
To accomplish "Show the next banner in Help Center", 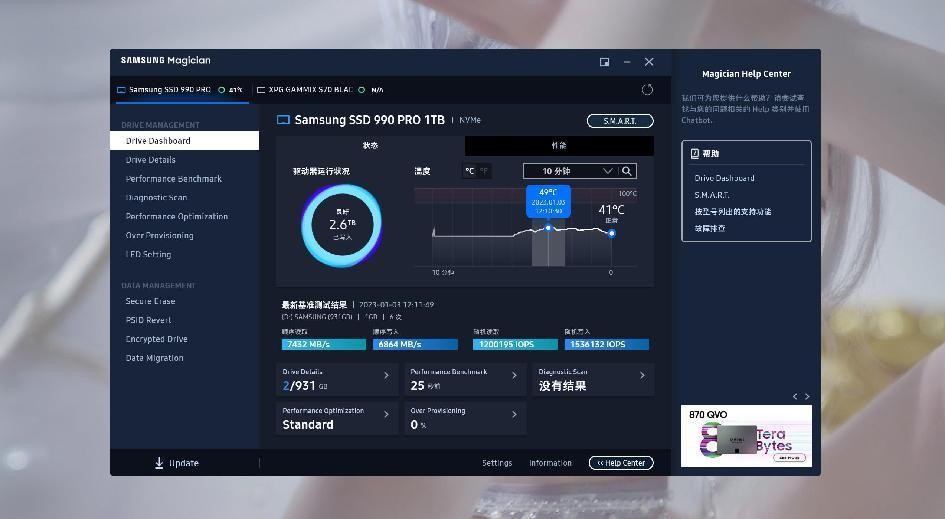I will tap(807, 396).
